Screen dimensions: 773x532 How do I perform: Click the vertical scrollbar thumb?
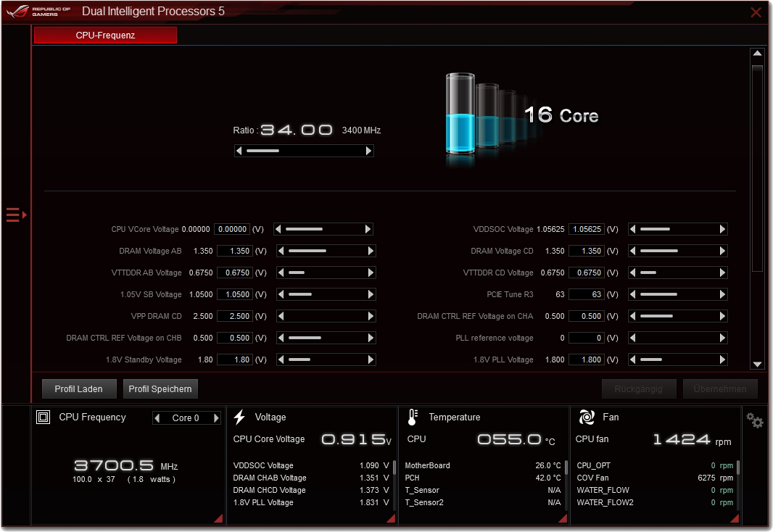[x=757, y=167]
